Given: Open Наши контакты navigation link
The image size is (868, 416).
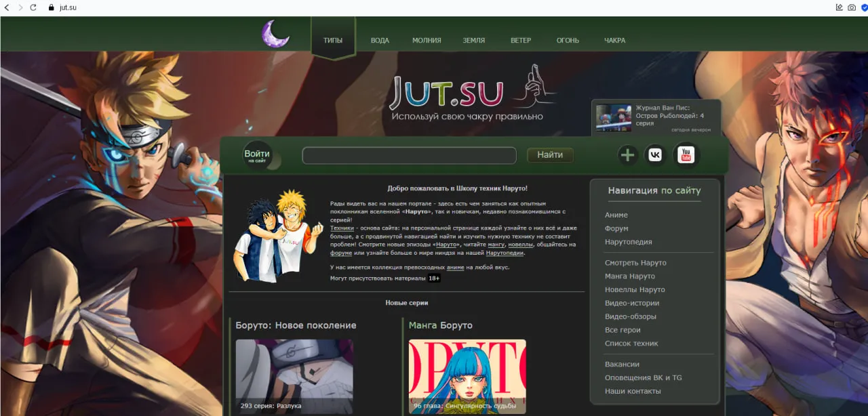Looking at the screenshot, I should pyautogui.click(x=633, y=391).
